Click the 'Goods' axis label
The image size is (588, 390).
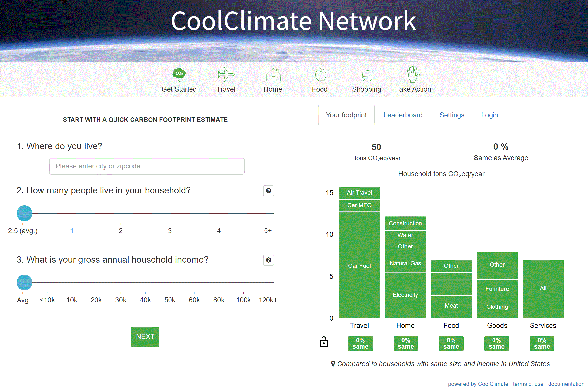[x=497, y=325]
